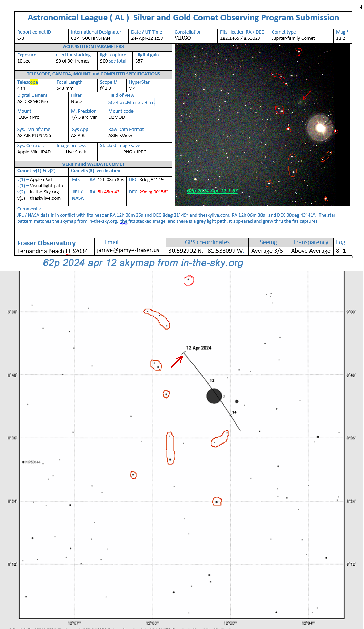Select the red arrow in the comet photo
Screen dimensions: 364x629
point(306,95)
